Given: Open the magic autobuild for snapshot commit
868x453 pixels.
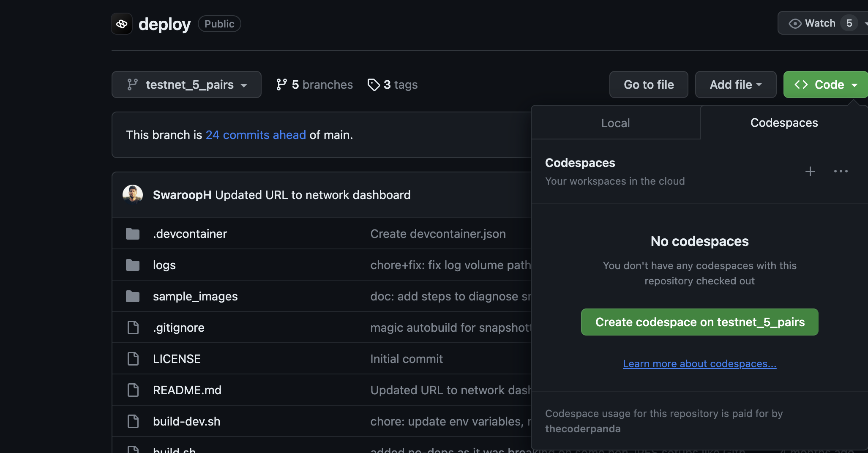Looking at the screenshot, I should (450, 327).
